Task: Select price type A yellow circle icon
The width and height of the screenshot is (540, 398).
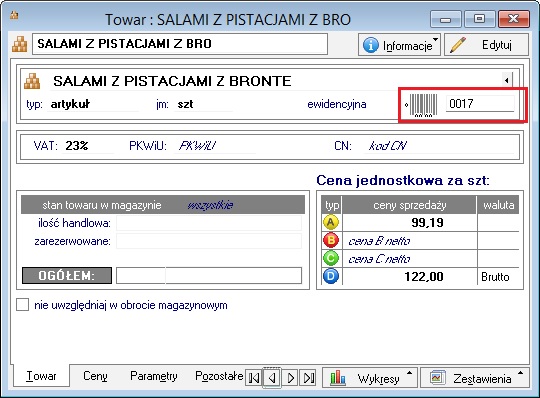Action: pyautogui.click(x=331, y=222)
